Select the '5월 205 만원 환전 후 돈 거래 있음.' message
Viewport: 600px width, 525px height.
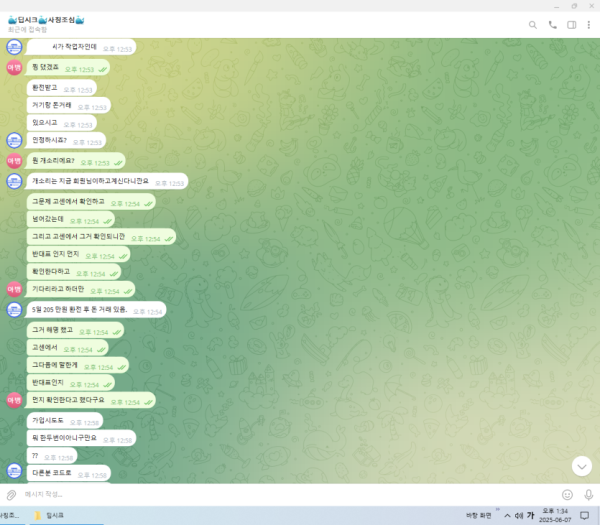point(96,310)
